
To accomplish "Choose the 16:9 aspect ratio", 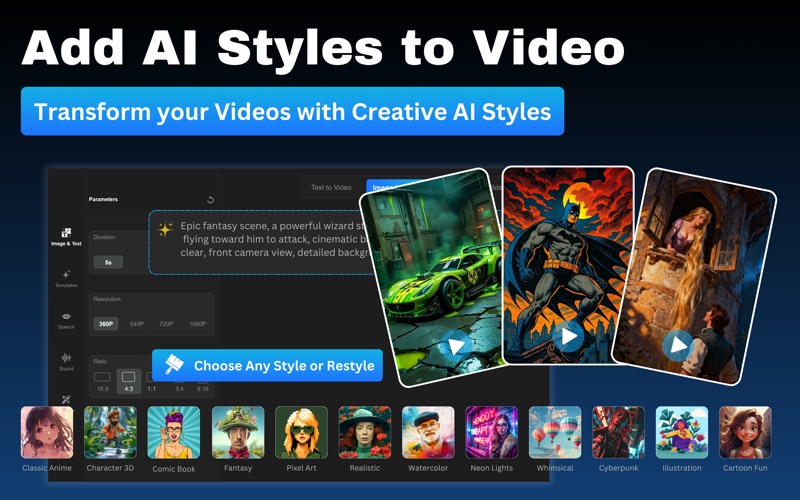I will click(103, 381).
